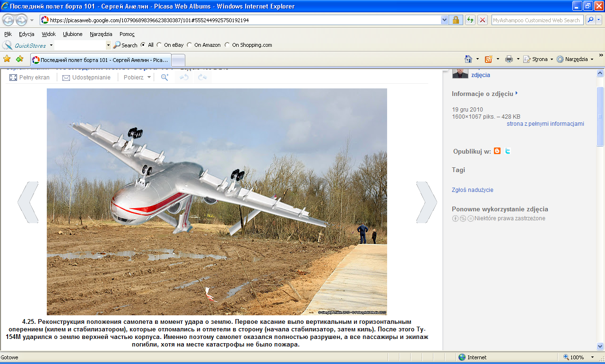Open the address bar URL dropdown

click(444, 20)
